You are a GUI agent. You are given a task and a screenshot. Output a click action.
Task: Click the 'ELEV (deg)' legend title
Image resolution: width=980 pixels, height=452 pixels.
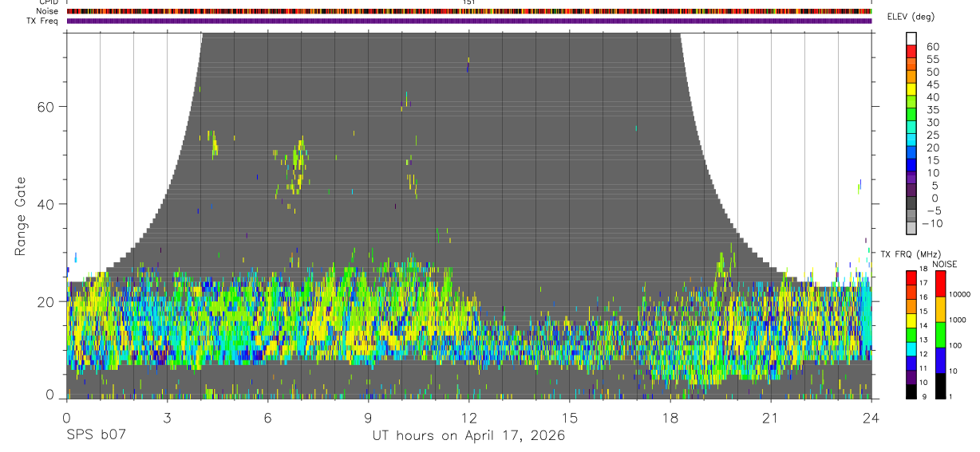point(911,17)
